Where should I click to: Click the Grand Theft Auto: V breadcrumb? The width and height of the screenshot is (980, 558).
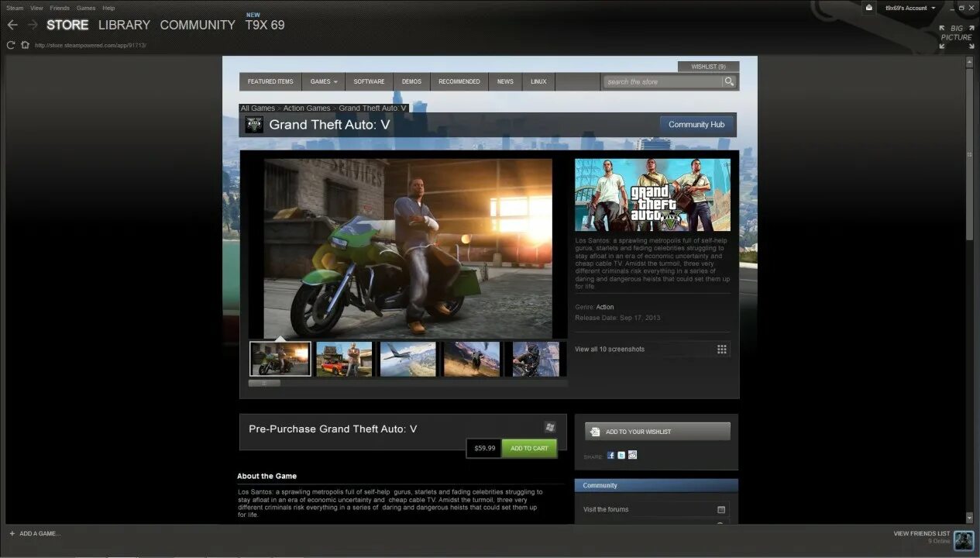(373, 108)
